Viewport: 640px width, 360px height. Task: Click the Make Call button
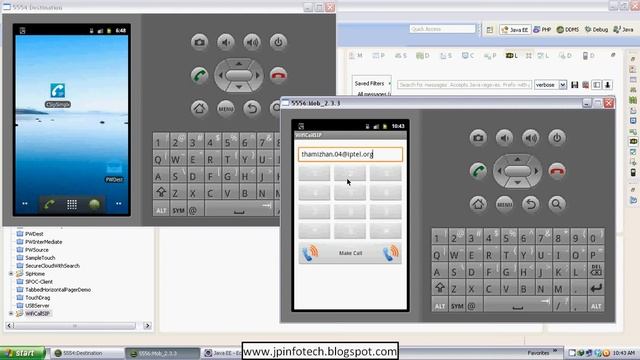click(x=350, y=253)
